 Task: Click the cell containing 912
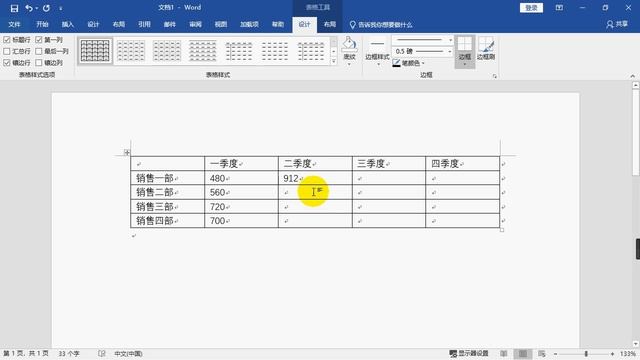pos(315,178)
